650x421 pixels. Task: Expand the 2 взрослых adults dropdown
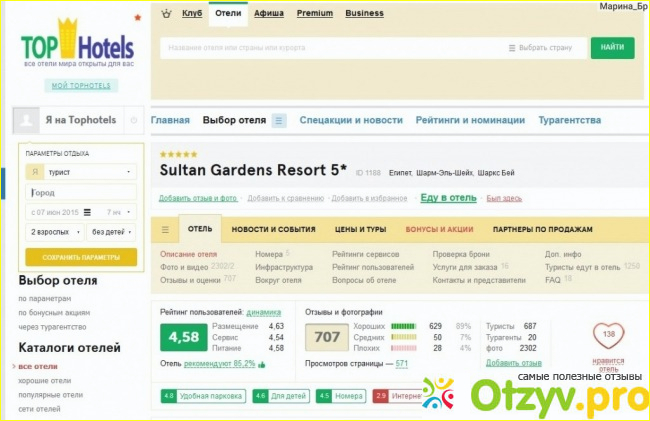pyautogui.click(x=53, y=232)
